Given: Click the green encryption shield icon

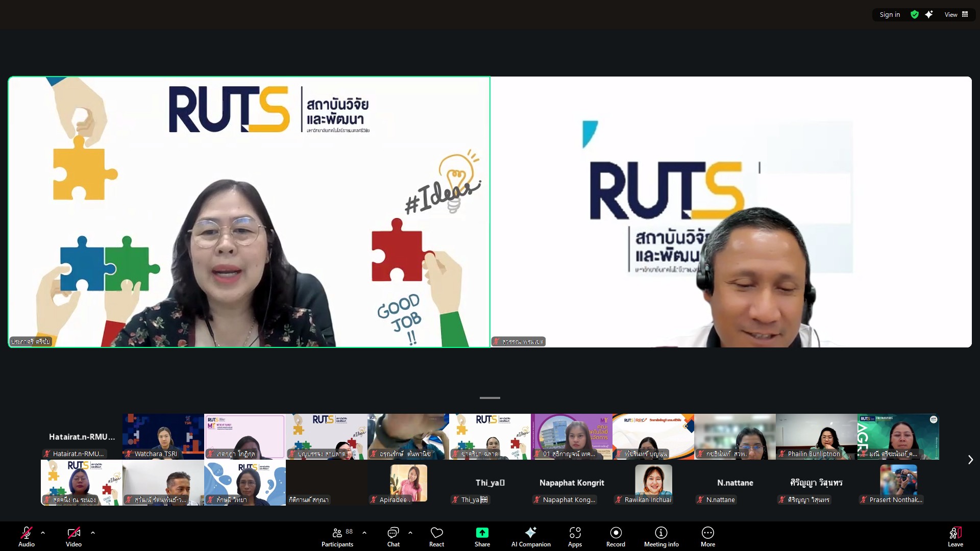Looking at the screenshot, I should [915, 15].
